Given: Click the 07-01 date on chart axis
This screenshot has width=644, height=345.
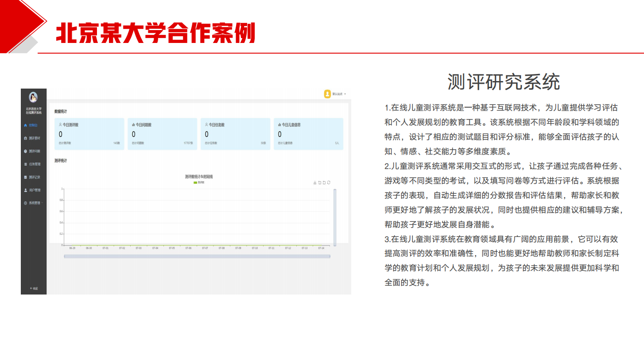Looking at the screenshot, I should coord(105,248).
